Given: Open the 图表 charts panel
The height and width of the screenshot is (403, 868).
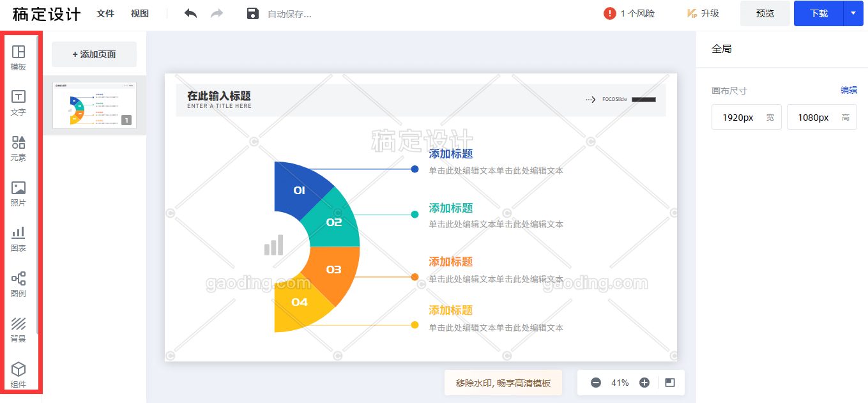Looking at the screenshot, I should (19, 239).
